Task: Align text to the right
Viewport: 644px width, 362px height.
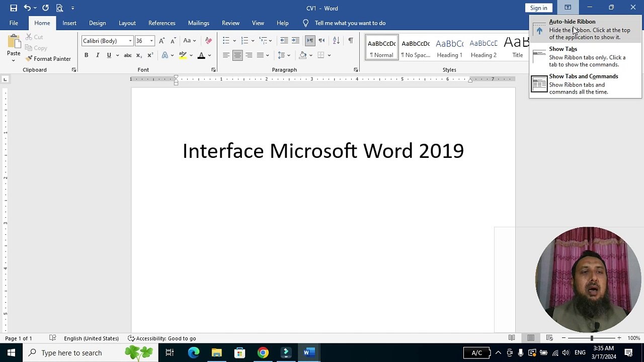Action: click(x=249, y=55)
